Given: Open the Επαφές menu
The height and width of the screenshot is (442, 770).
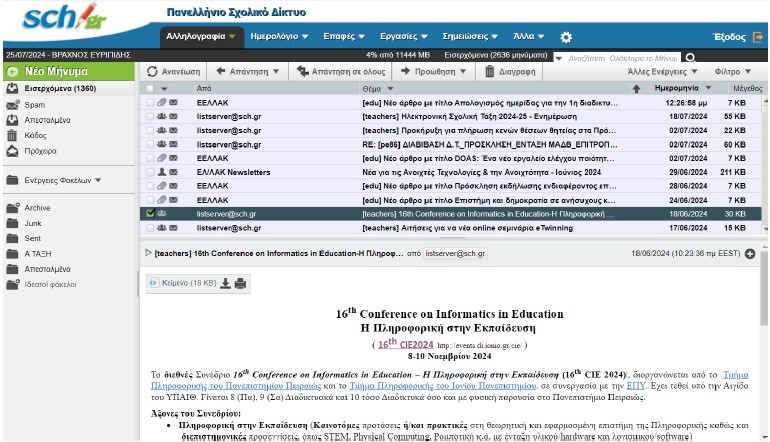Looking at the screenshot, I should click(344, 36).
